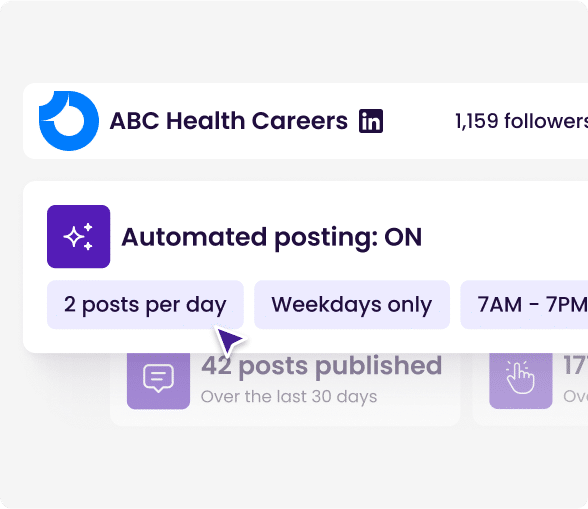Viewport: 588px width, 509px height.
Task: Click 7AM start time in time chip
Action: click(x=500, y=305)
